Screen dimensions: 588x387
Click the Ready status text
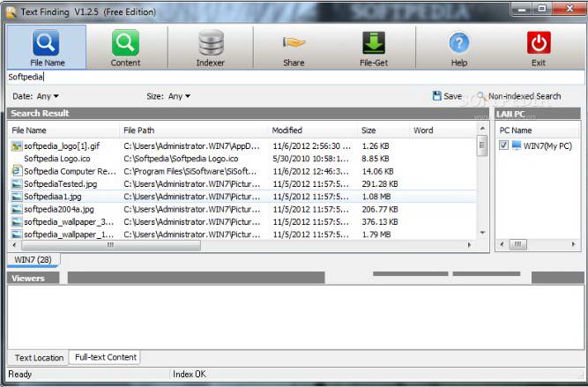pyautogui.click(x=20, y=374)
